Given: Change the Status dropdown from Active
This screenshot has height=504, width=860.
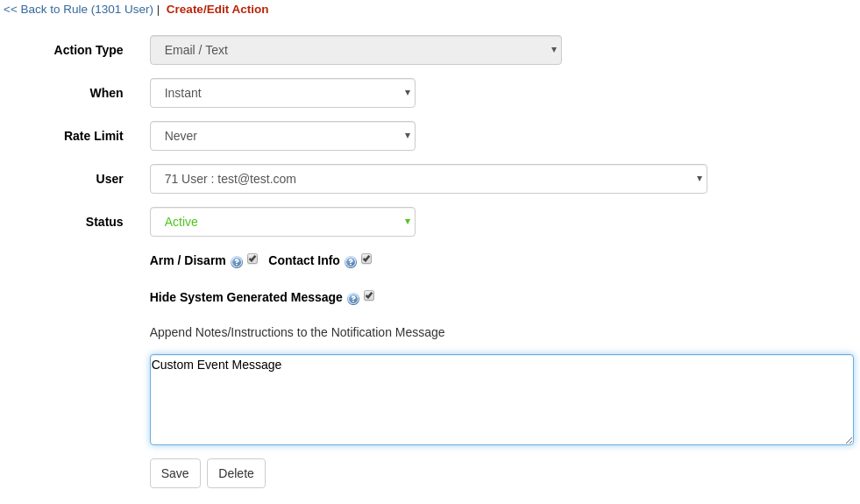Looking at the screenshot, I should pos(282,222).
